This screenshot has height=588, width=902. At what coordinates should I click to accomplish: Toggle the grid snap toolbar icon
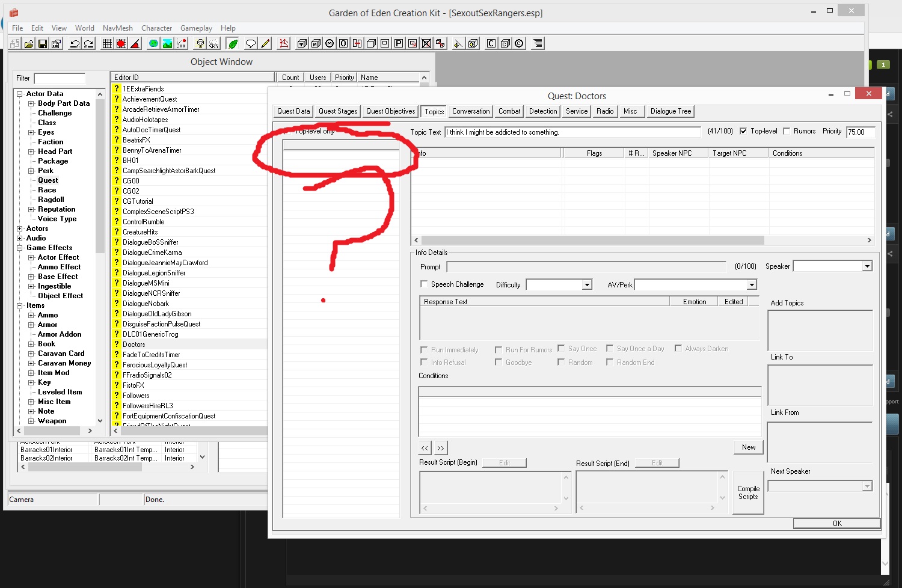[107, 43]
